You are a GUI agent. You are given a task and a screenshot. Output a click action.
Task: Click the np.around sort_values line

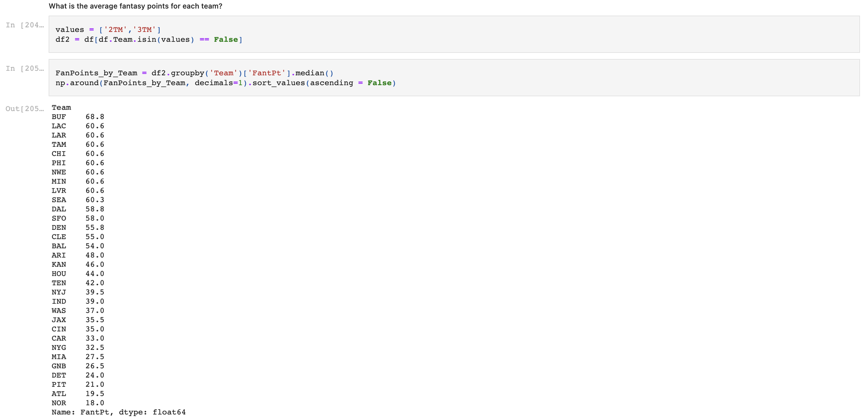pyautogui.click(x=225, y=83)
